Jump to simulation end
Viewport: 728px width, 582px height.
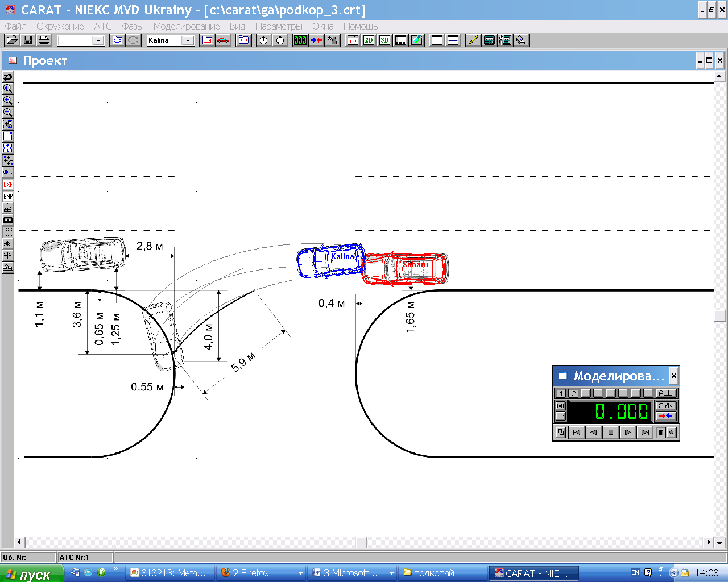[645, 433]
